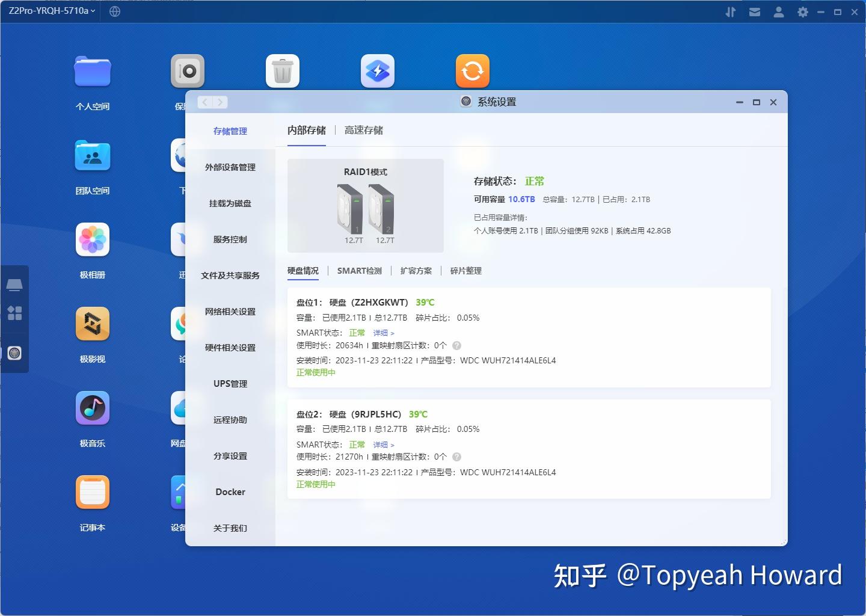Open 挂载为磁盘 in settings sidebar
The image size is (866, 616).
[x=230, y=203]
